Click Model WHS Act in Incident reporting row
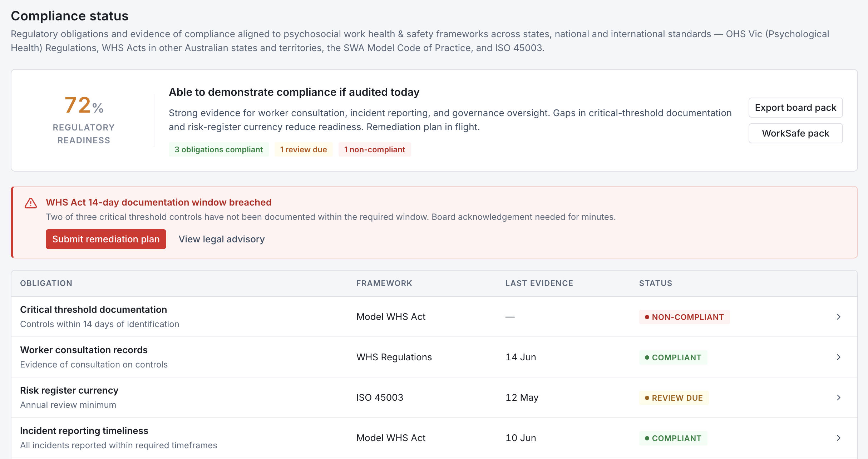Image resolution: width=868 pixels, height=459 pixels. [391, 438]
